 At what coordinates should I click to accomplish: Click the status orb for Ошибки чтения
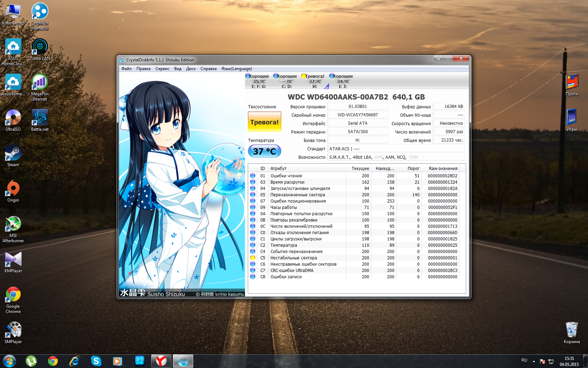(253, 176)
